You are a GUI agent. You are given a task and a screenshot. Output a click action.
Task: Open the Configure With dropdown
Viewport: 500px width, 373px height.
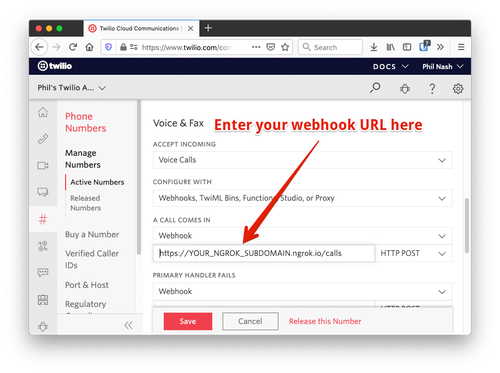click(x=302, y=198)
